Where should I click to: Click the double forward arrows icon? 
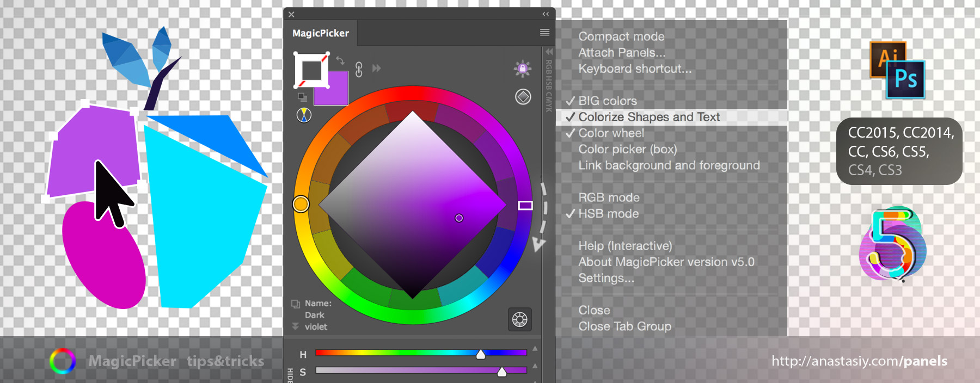coord(376,68)
